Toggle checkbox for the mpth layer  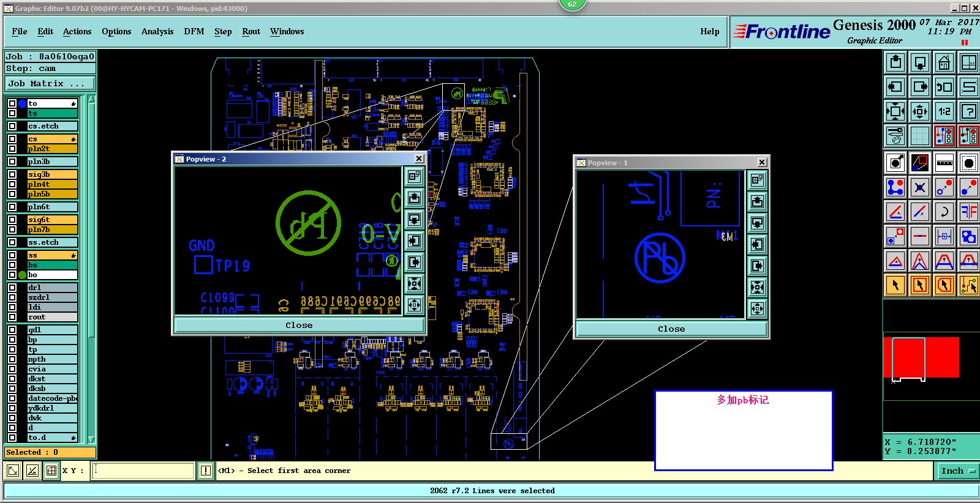(12, 359)
